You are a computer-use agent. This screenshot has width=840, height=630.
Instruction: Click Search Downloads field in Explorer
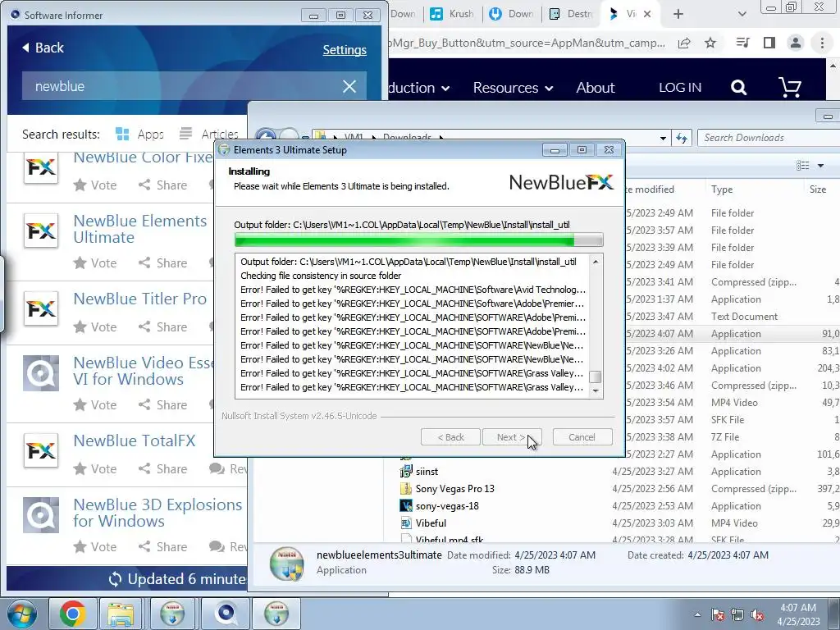pyautogui.click(x=769, y=138)
